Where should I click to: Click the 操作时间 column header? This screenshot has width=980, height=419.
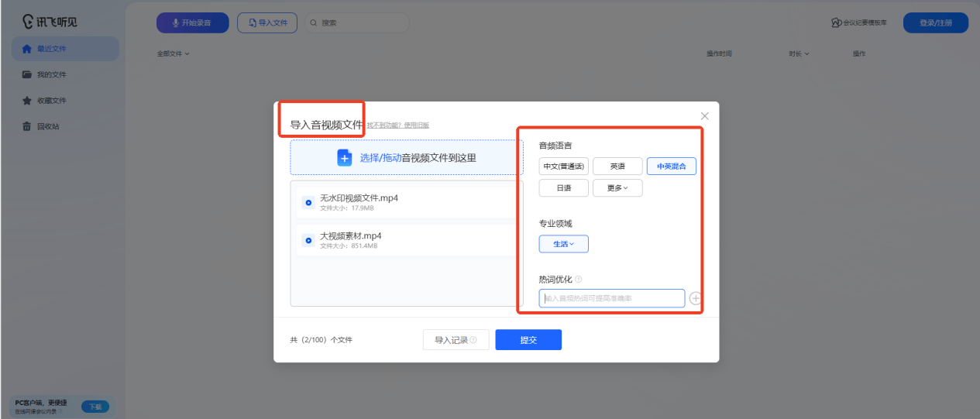click(x=719, y=54)
